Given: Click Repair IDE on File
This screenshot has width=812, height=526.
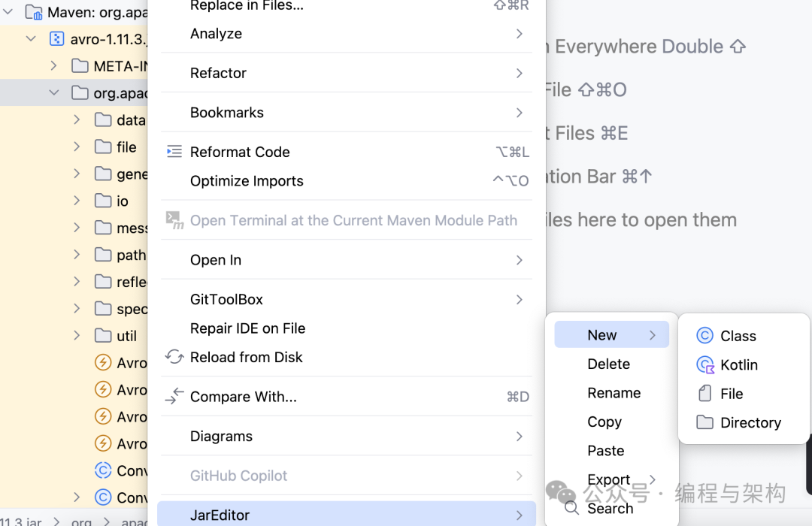Looking at the screenshot, I should pyautogui.click(x=247, y=328).
